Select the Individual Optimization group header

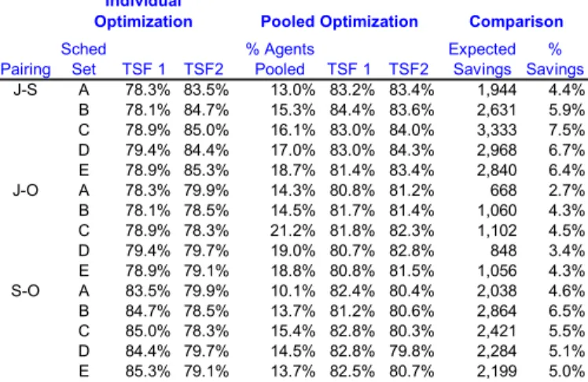click(143, 14)
